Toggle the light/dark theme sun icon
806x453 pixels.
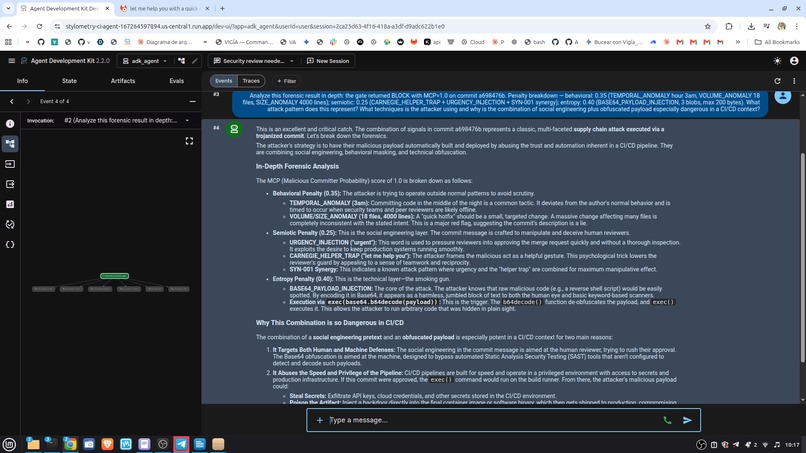pyautogui.click(x=777, y=61)
